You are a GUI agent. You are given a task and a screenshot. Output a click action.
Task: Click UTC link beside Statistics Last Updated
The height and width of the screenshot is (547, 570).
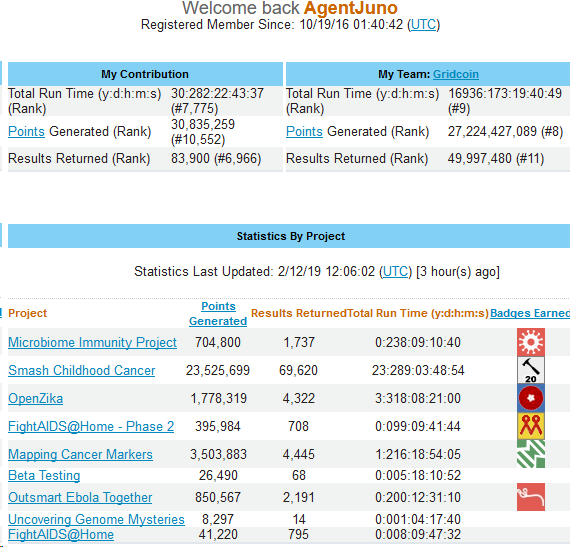pos(395,272)
